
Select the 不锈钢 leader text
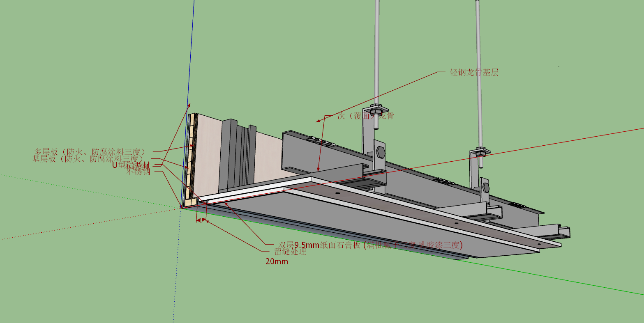pyautogui.click(x=138, y=172)
